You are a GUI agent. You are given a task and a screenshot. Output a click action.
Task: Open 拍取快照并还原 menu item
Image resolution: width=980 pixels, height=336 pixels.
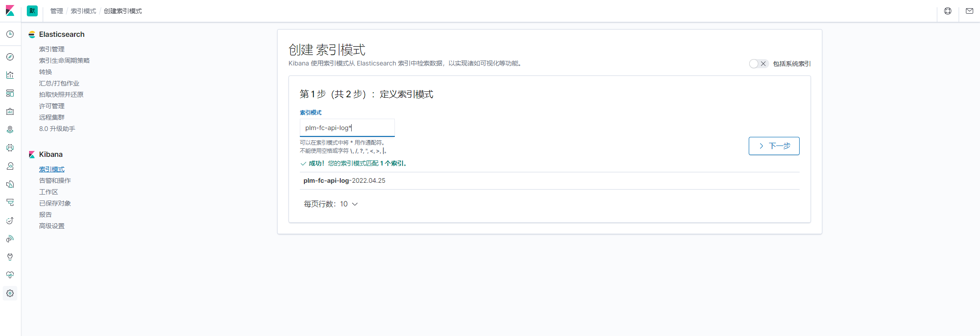(61, 95)
